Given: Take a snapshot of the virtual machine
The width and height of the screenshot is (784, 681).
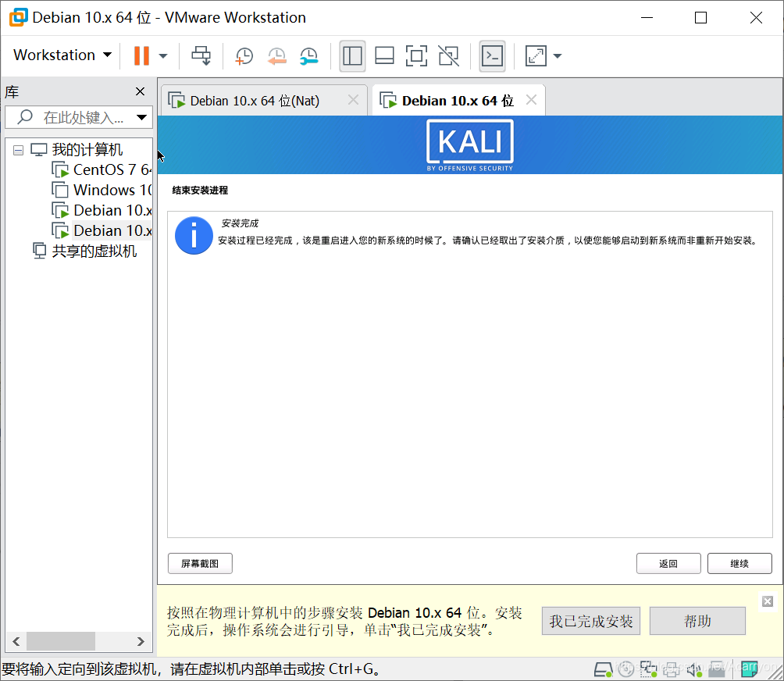Looking at the screenshot, I should (244, 55).
